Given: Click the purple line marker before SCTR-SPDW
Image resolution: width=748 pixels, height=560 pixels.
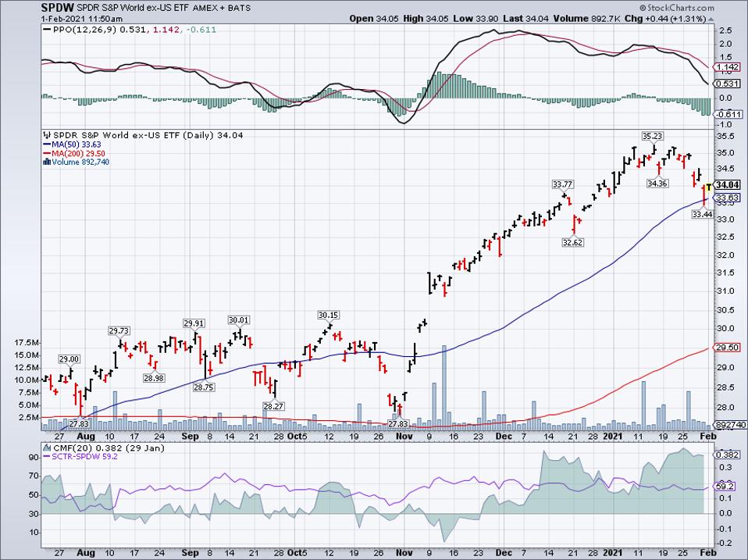Looking at the screenshot, I should 47,456.
